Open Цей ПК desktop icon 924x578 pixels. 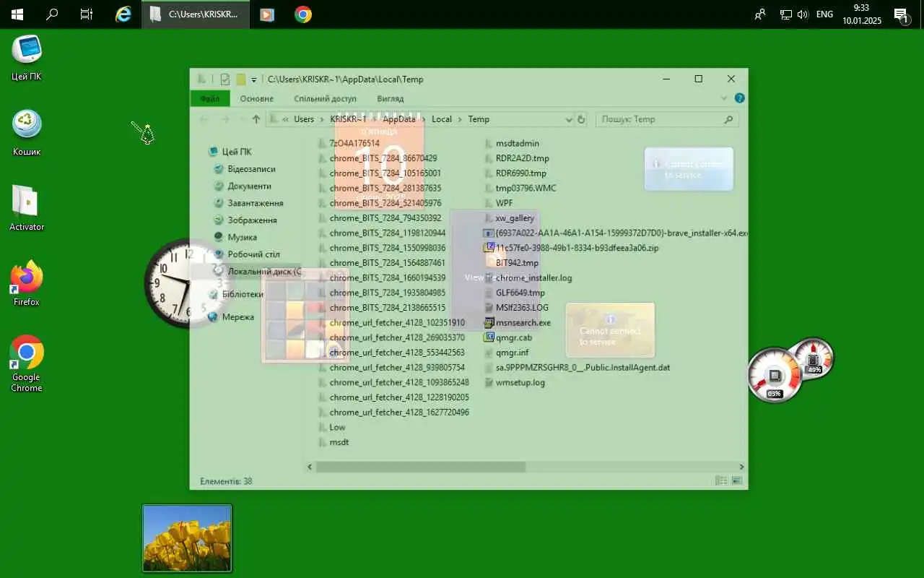tap(27, 58)
